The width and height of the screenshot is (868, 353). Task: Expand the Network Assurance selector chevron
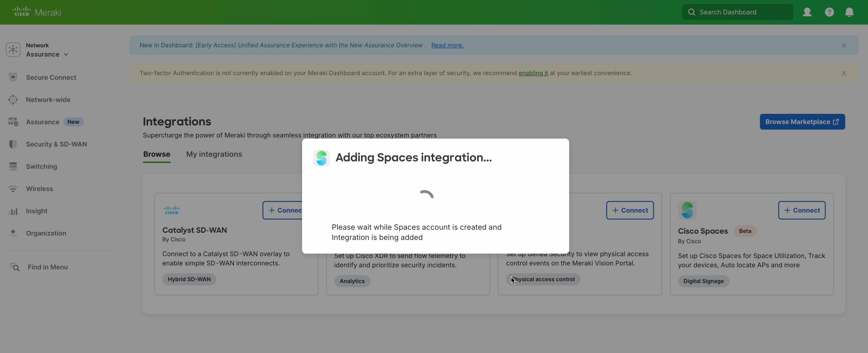[x=66, y=55]
